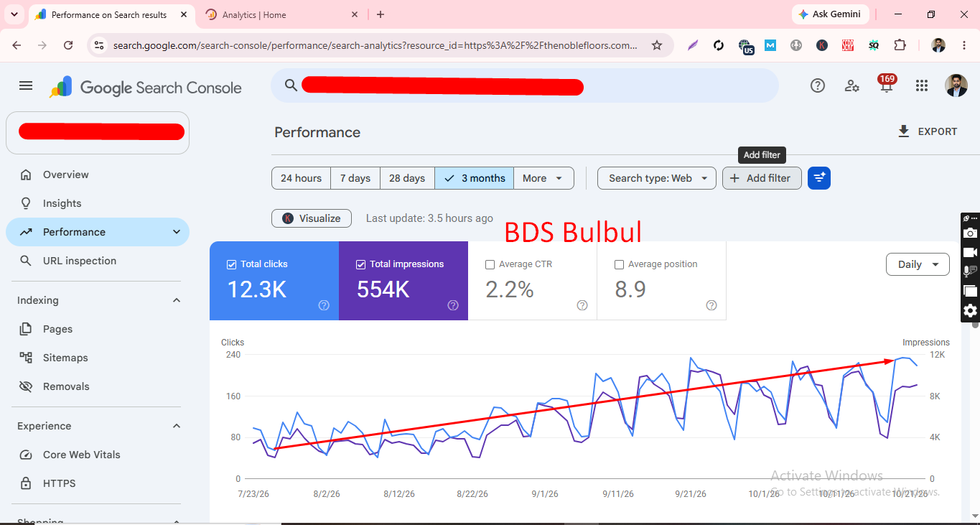Open the Daily granularity dropdown
Viewport: 980px width, 525px height.
(x=918, y=264)
